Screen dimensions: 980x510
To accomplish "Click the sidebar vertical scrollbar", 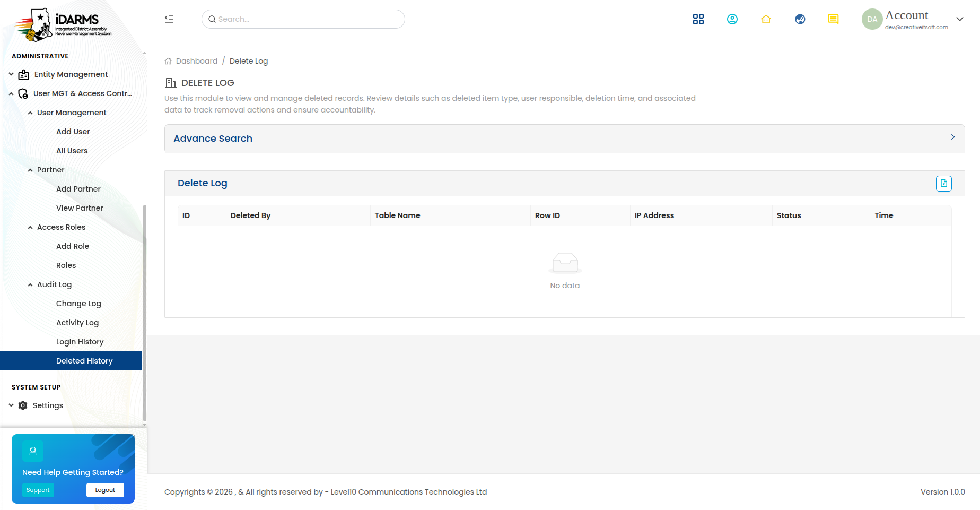I will 145,313.
